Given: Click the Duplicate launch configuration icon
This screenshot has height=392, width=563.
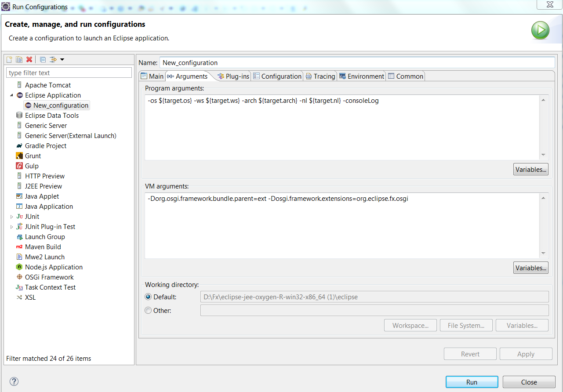Looking at the screenshot, I should pyautogui.click(x=19, y=59).
